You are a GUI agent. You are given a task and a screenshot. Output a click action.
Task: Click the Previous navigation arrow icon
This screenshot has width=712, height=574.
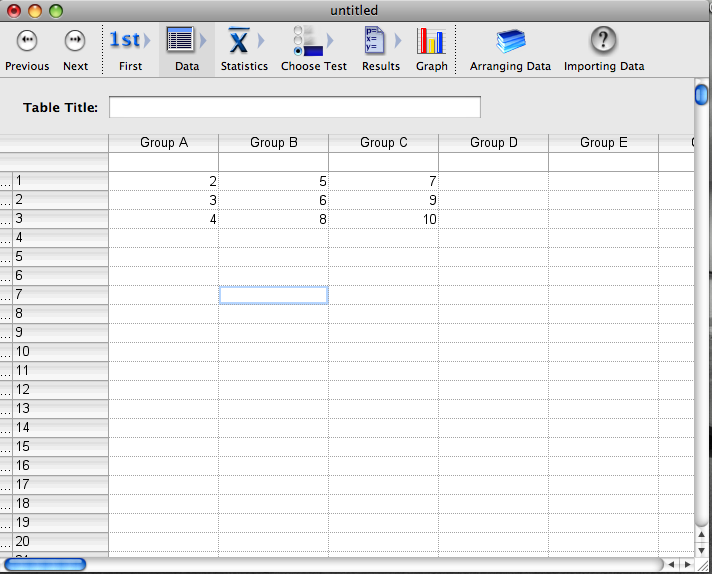point(27,41)
